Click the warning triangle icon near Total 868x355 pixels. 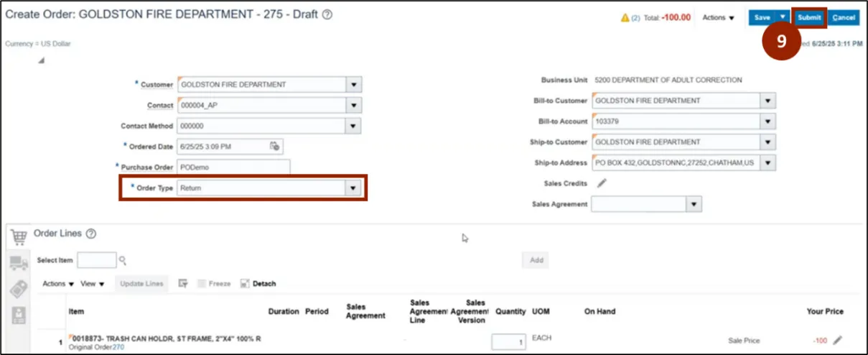pos(625,17)
